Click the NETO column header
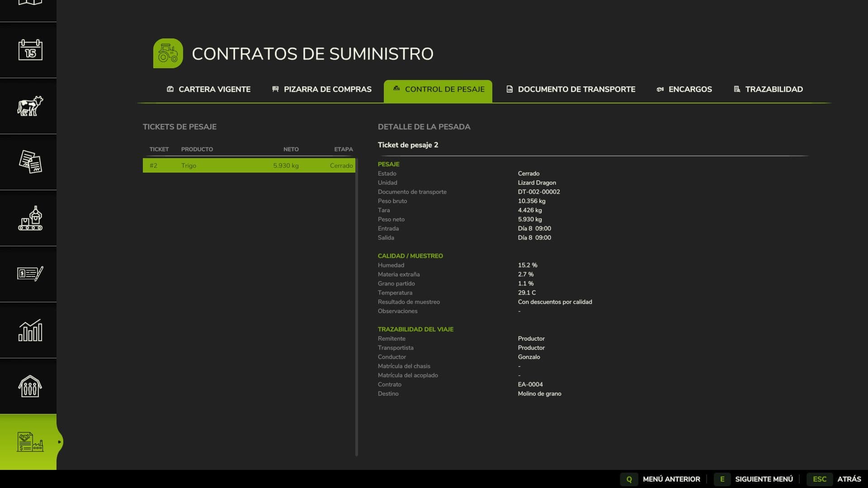The image size is (868, 488). click(291, 149)
